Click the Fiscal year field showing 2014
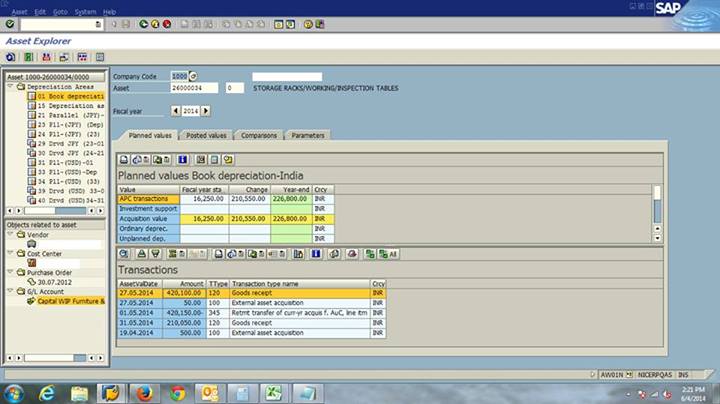Screen dimensions: 720x404 coord(191,111)
